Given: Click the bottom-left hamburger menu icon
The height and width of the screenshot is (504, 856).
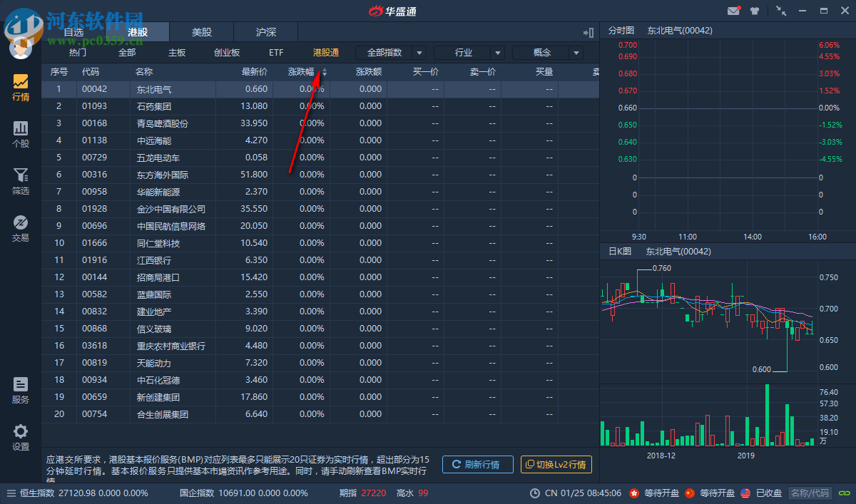Looking at the screenshot, I should pos(11,493).
